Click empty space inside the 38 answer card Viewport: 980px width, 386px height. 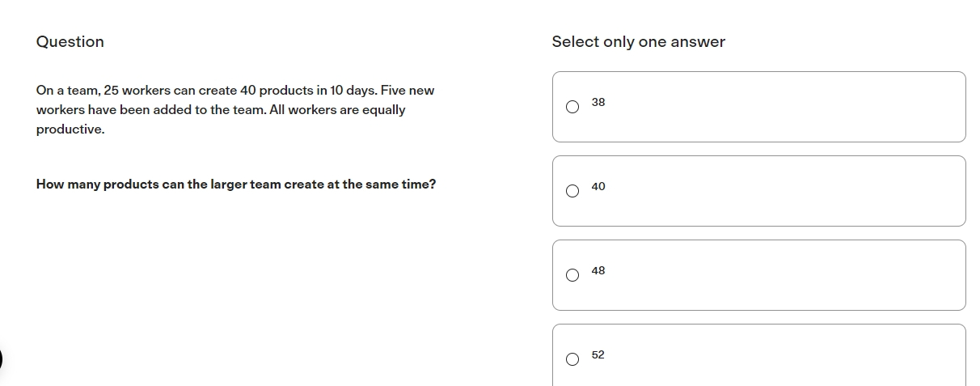coord(776,107)
